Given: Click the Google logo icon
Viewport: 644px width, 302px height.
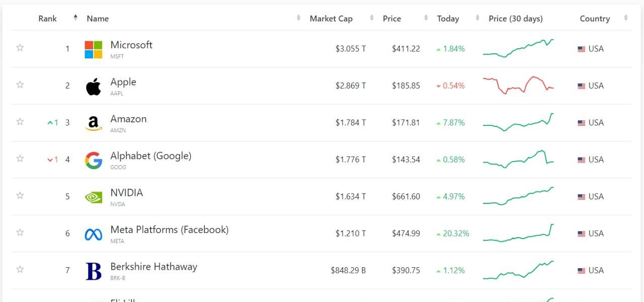Looking at the screenshot, I should (94, 160).
